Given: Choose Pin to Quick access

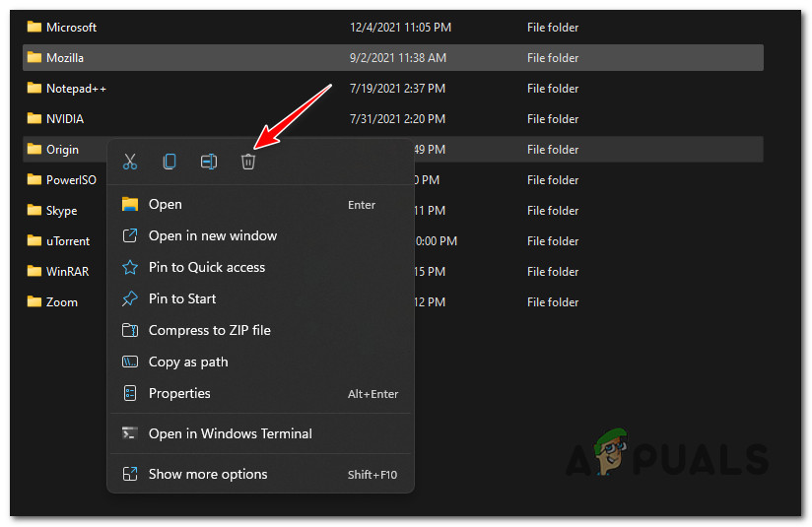Looking at the screenshot, I should tap(260, 268).
